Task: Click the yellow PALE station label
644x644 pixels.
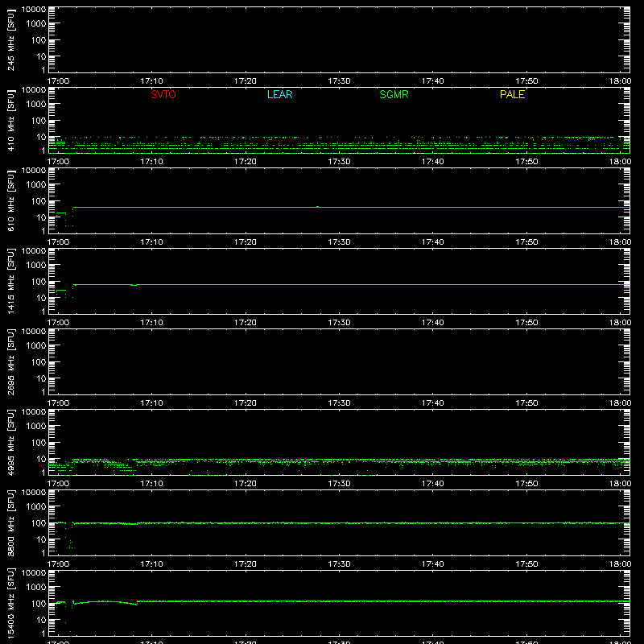Action: point(512,94)
